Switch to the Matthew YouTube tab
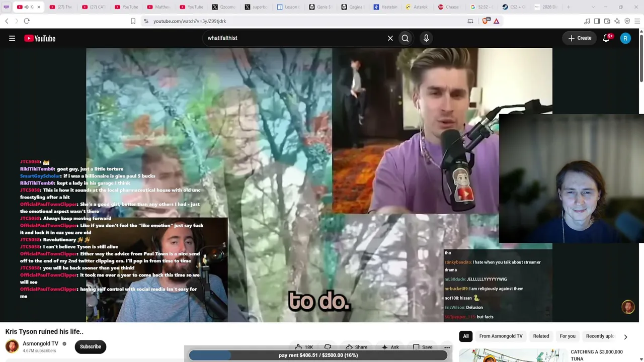 (x=159, y=7)
